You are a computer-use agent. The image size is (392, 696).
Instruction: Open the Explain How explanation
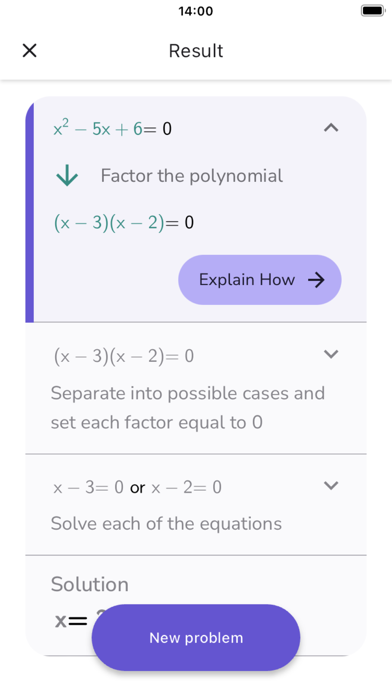(260, 280)
